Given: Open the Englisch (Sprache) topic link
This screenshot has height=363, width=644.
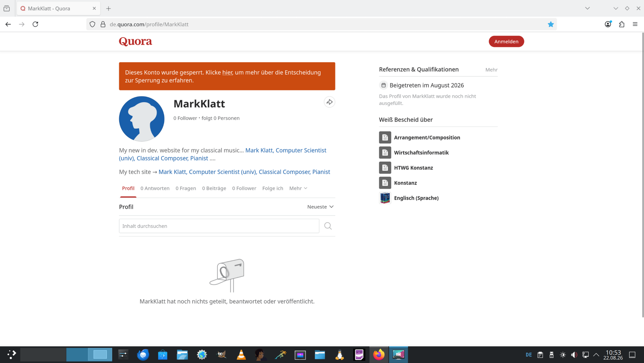Looking at the screenshot, I should (x=416, y=198).
